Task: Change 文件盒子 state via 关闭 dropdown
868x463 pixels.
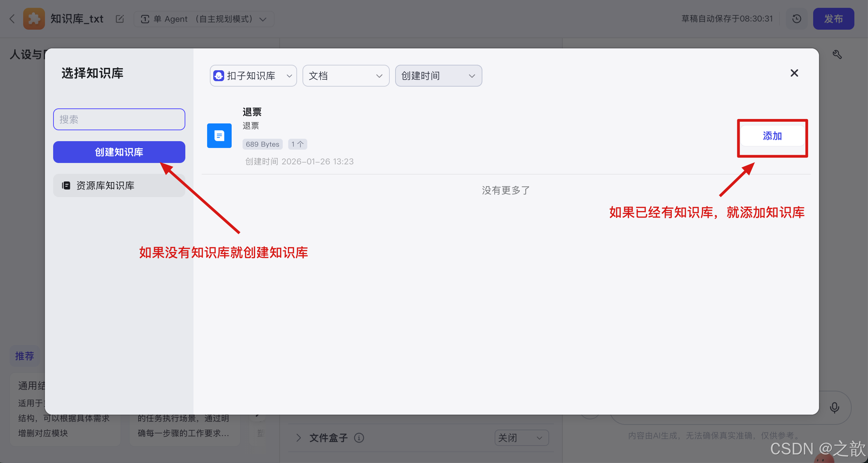Action: pyautogui.click(x=521, y=438)
